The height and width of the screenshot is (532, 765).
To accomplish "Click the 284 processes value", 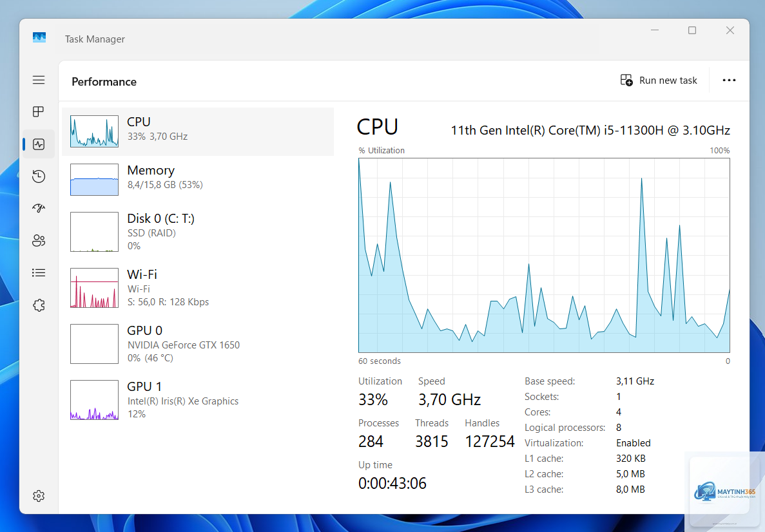I will click(x=371, y=442).
